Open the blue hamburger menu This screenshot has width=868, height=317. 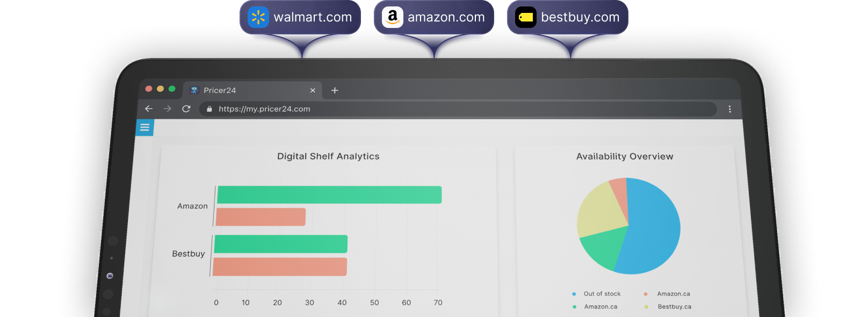[x=144, y=127]
